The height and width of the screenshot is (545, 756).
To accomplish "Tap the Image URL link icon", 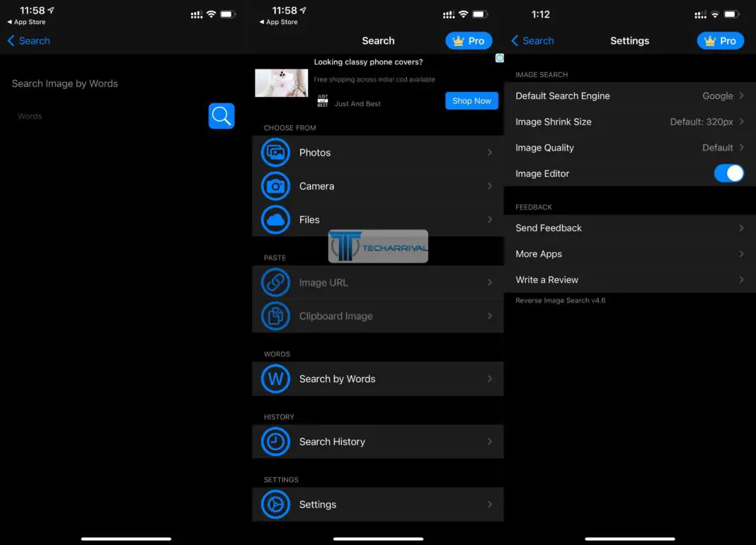I will (275, 282).
